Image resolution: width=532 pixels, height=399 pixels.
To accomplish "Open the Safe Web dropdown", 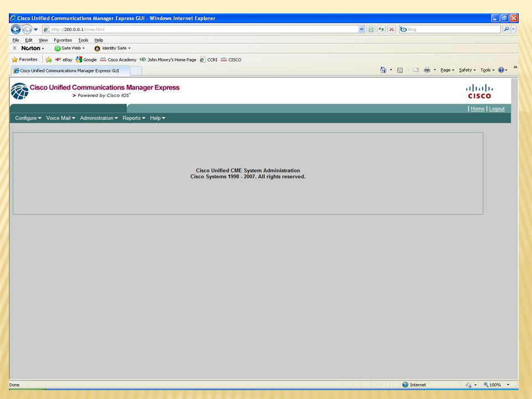I will coord(70,48).
